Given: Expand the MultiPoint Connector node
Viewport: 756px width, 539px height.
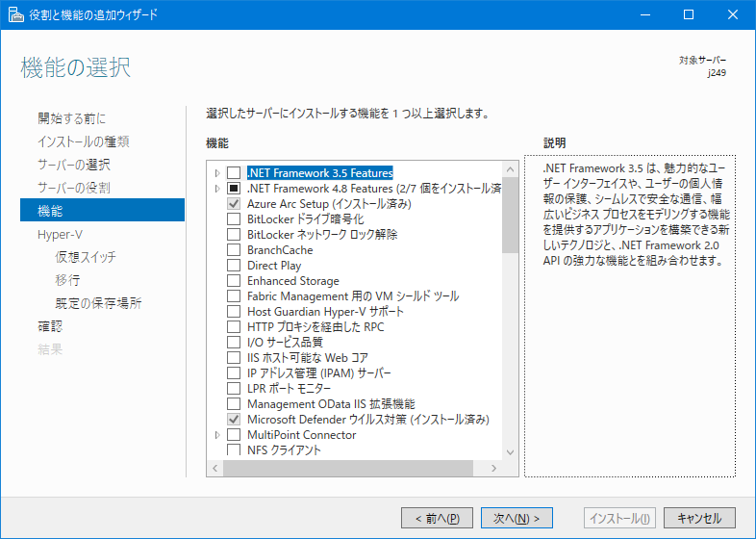Looking at the screenshot, I should (x=218, y=435).
